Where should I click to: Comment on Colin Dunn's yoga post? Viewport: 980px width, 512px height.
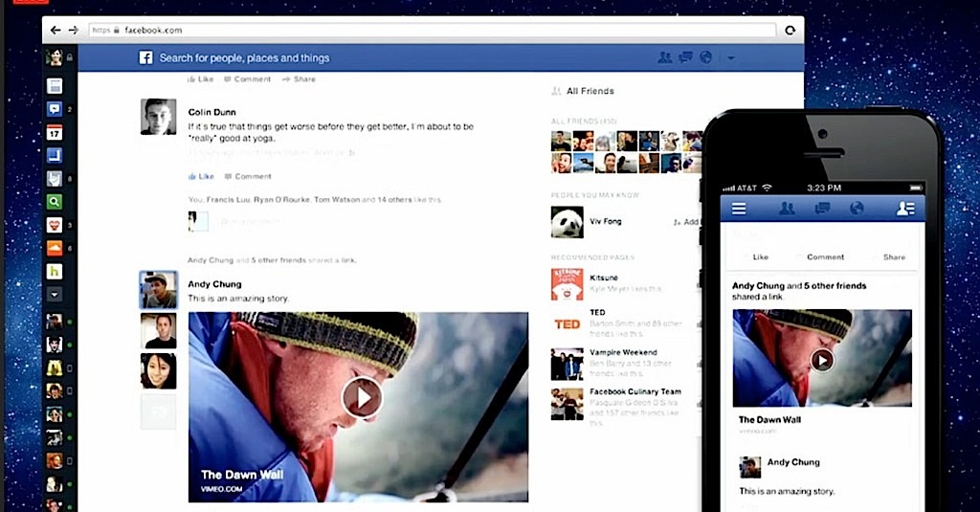point(248,176)
